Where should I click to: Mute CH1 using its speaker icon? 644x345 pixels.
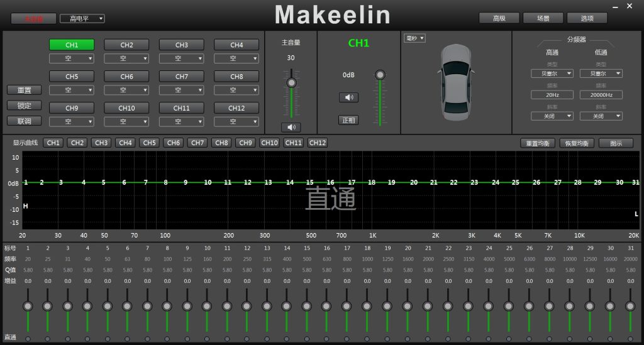348,97
